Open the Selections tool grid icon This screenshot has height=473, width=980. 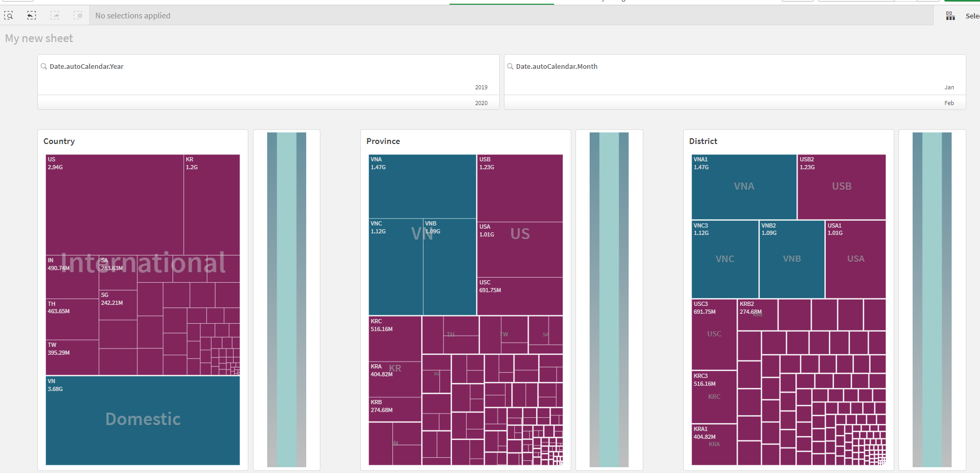pos(950,16)
